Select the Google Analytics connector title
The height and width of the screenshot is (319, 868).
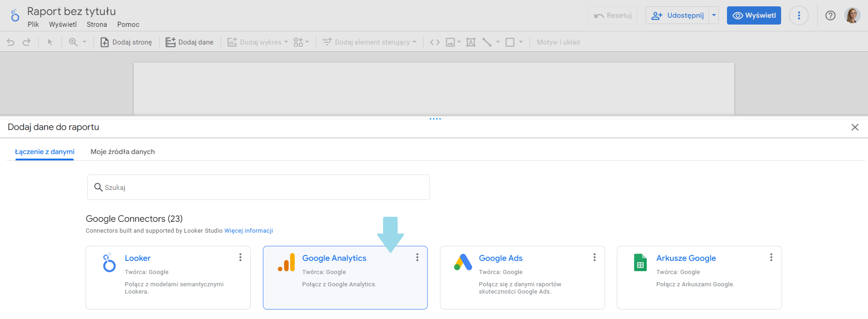point(334,258)
